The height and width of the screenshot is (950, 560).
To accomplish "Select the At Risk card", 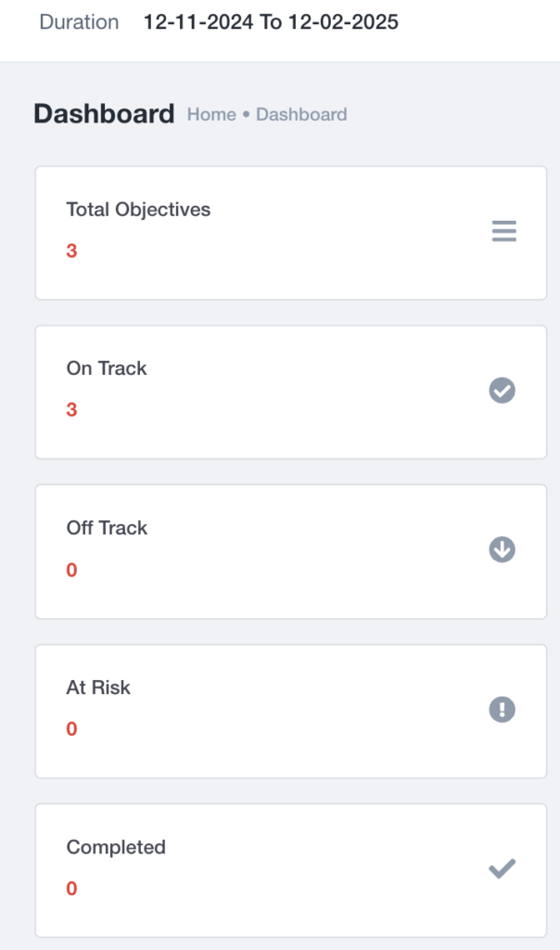I will coord(290,712).
